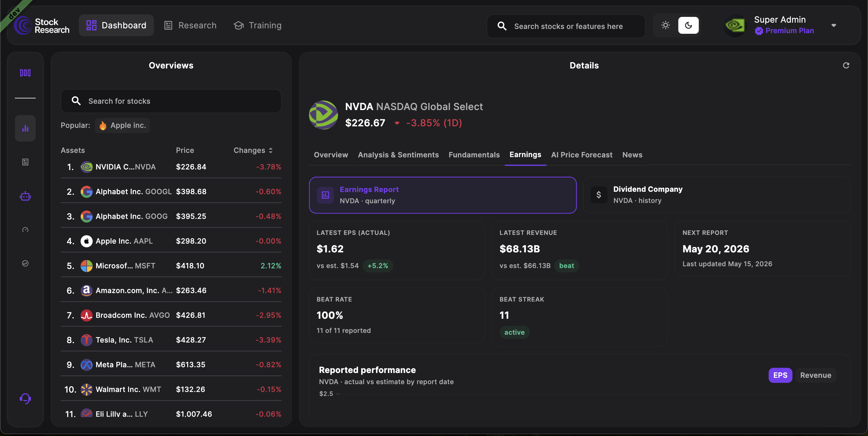Select the sidebar bar chart icon
Image resolution: width=868 pixels, height=436 pixels.
25,128
